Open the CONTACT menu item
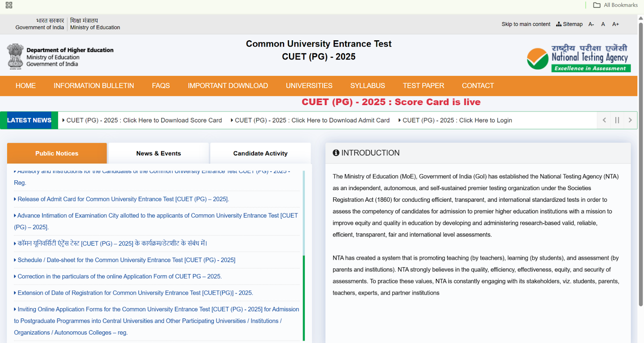Image resolution: width=644 pixels, height=343 pixels. tap(478, 86)
